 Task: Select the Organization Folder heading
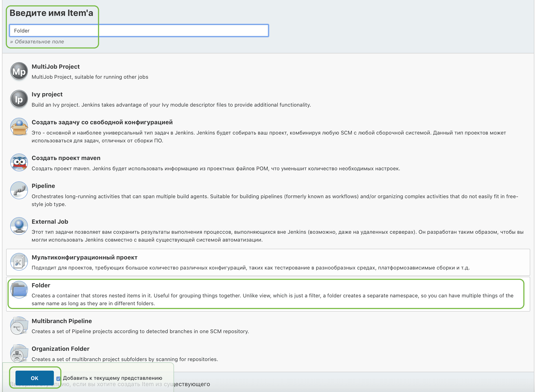61,349
